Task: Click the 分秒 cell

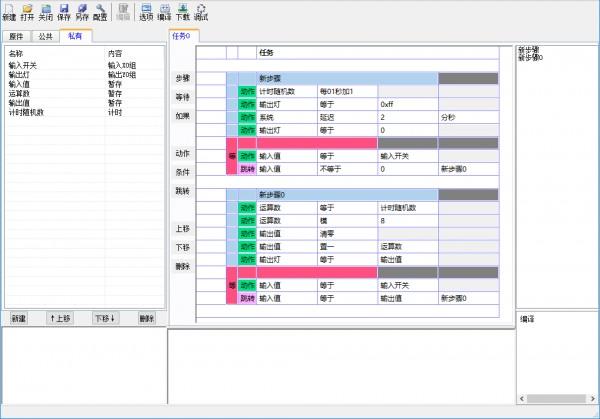Action: pyautogui.click(x=468, y=117)
